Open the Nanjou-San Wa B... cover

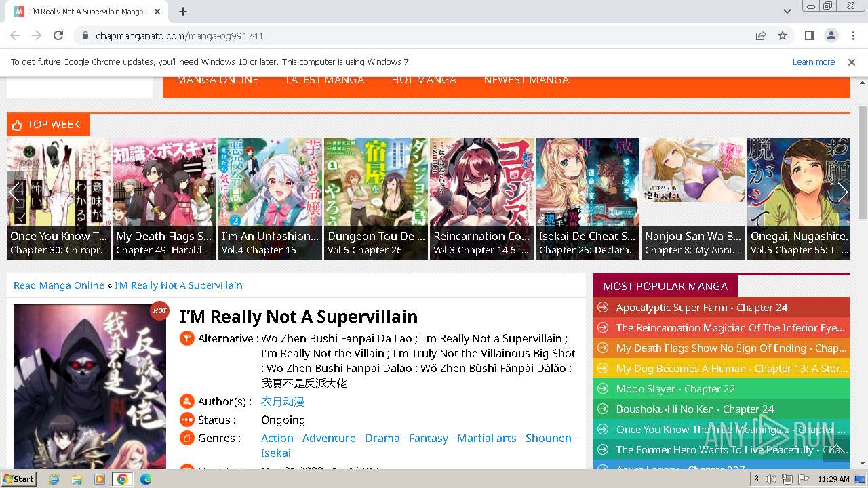[694, 198]
